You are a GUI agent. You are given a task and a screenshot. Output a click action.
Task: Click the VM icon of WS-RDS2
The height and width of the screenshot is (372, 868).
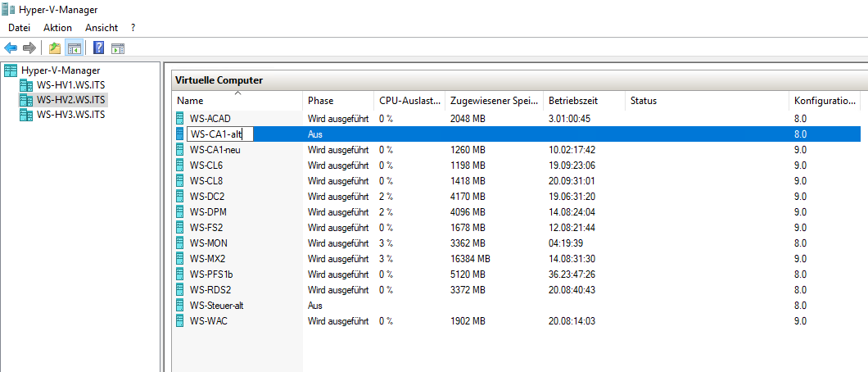(x=179, y=289)
